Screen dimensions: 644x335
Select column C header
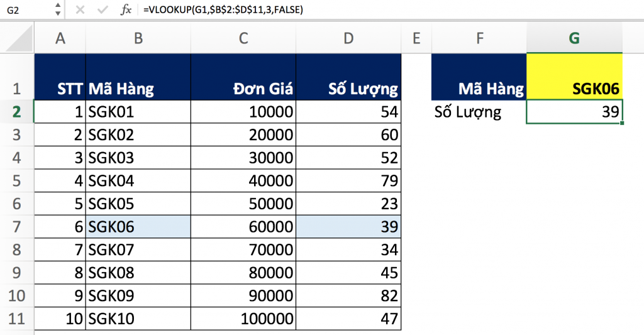(x=243, y=39)
